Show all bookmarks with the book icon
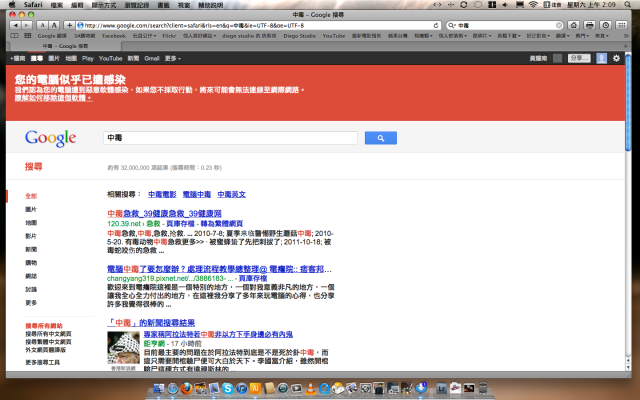This screenshot has width=640, height=400. (14, 36)
